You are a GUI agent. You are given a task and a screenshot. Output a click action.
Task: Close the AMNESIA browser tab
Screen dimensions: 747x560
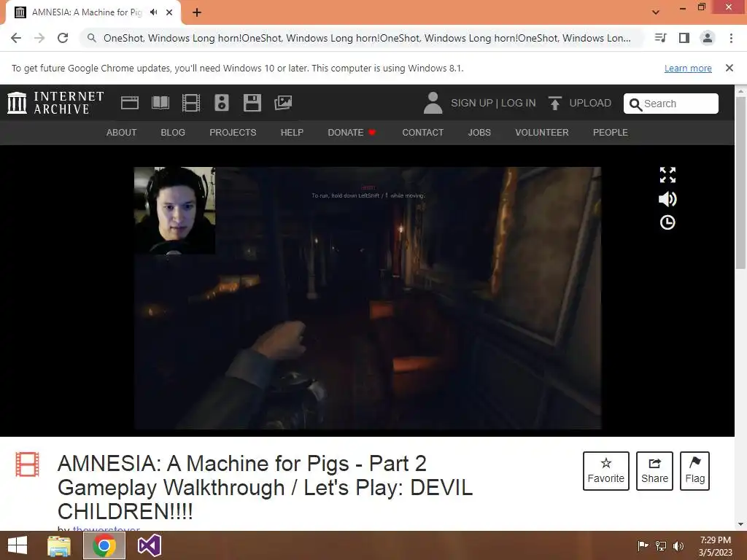[169, 12]
